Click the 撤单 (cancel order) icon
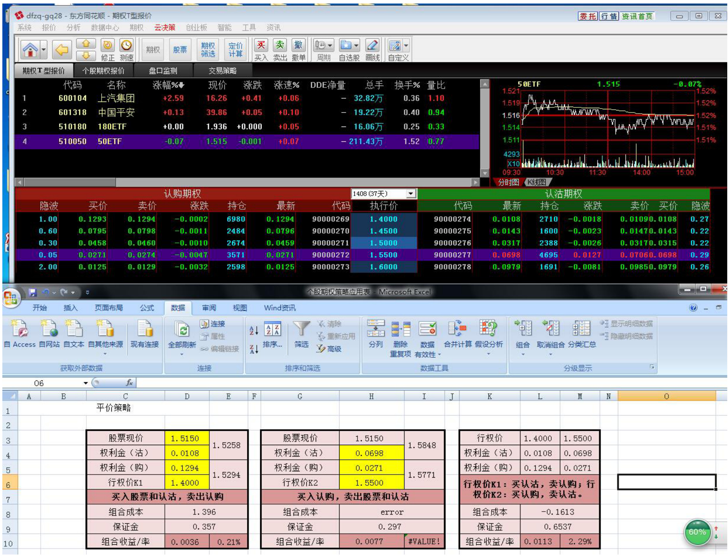The height and width of the screenshot is (560, 728). tap(298, 46)
